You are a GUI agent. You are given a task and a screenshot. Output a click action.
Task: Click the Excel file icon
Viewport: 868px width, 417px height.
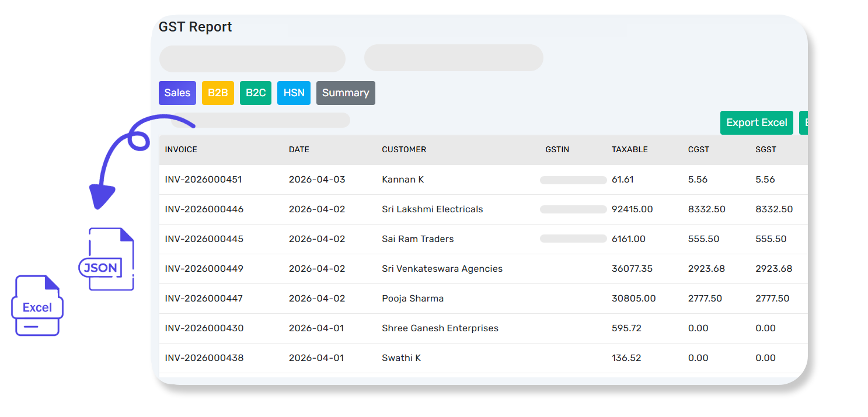coord(37,306)
